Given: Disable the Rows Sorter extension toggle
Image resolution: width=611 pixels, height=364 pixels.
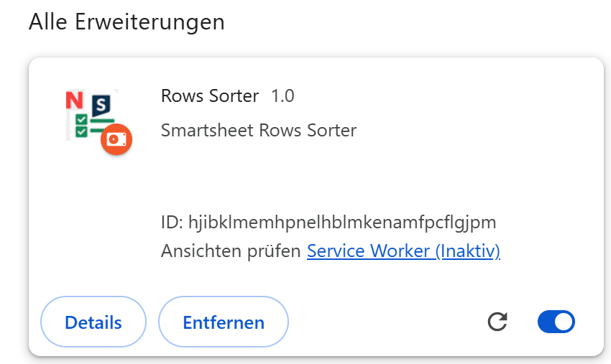Looking at the screenshot, I should [x=556, y=322].
